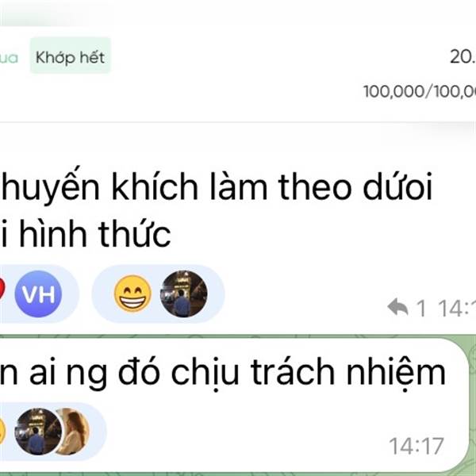Click the 14:17 message timestamp
Image resolution: width=476 pixels, height=476 pixels.
(416, 446)
